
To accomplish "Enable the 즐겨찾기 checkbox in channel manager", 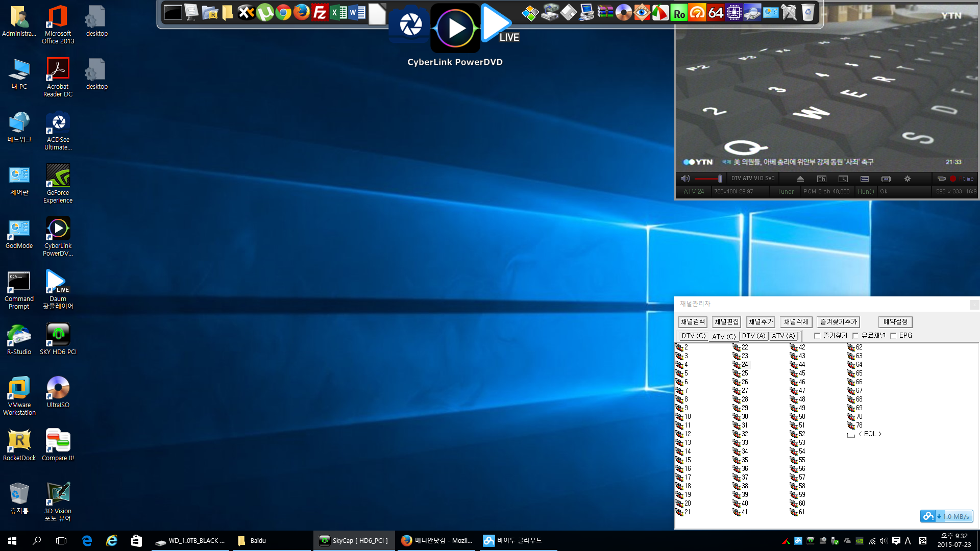I will click(x=817, y=336).
